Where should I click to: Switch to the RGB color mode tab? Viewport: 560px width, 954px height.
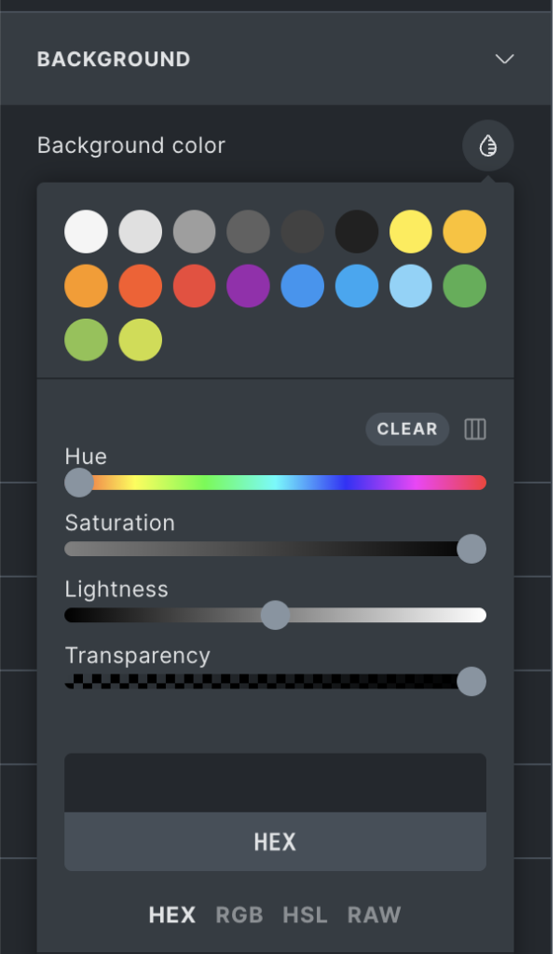[239, 915]
